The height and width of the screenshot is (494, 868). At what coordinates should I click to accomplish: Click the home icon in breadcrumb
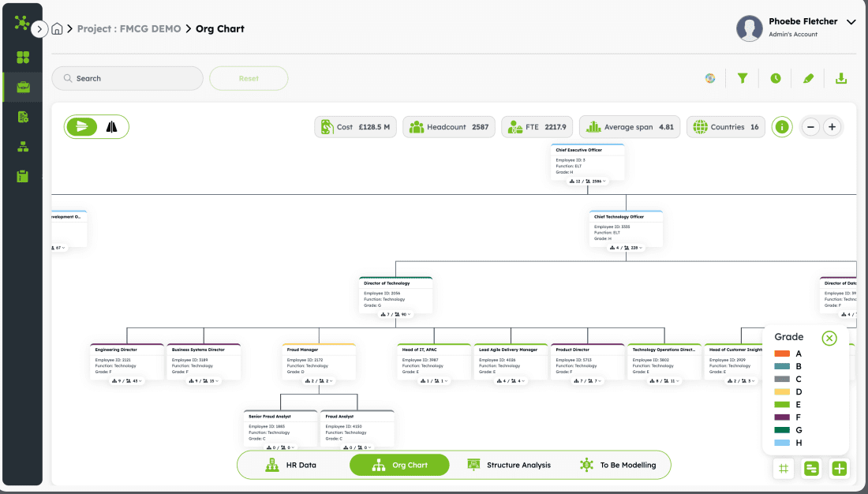click(x=58, y=29)
